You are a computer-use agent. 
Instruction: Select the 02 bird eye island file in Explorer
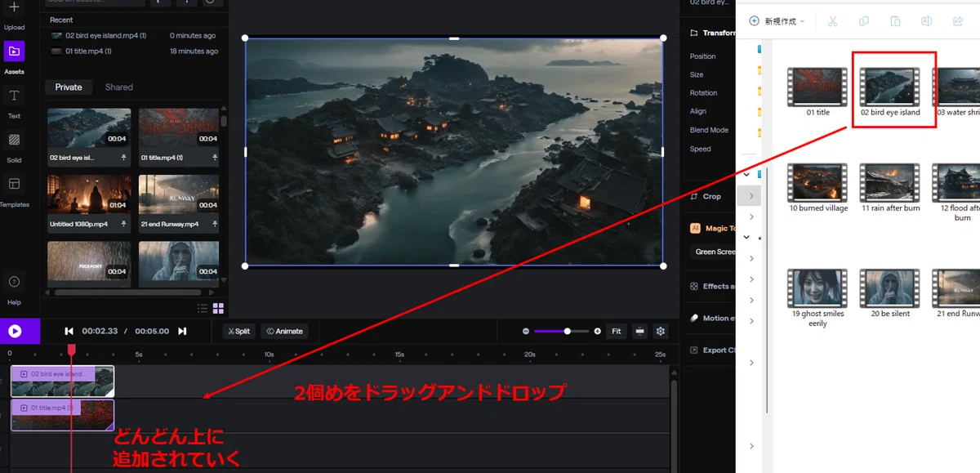[x=890, y=91]
